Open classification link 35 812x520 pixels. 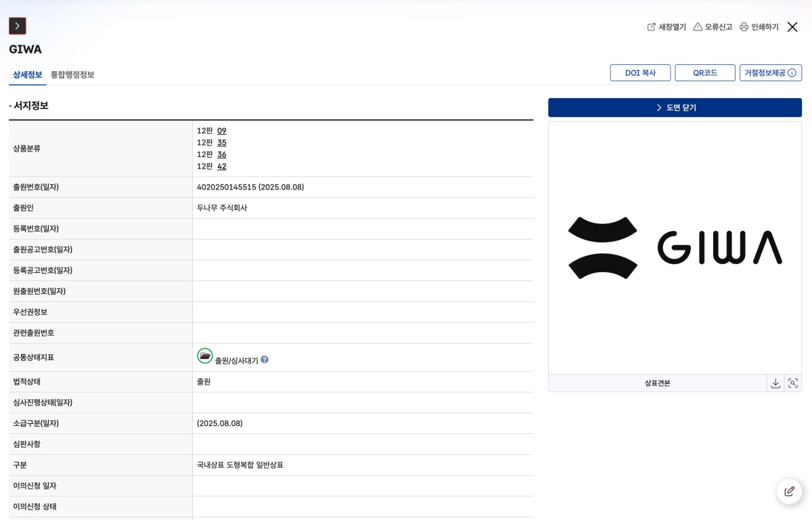(222, 143)
